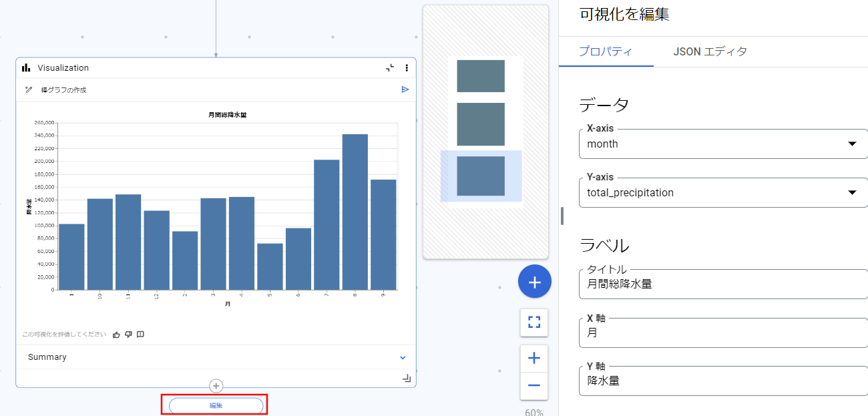This screenshot has height=416, width=868.
Task: Click the ラベル section heading
Action: pyautogui.click(x=604, y=245)
